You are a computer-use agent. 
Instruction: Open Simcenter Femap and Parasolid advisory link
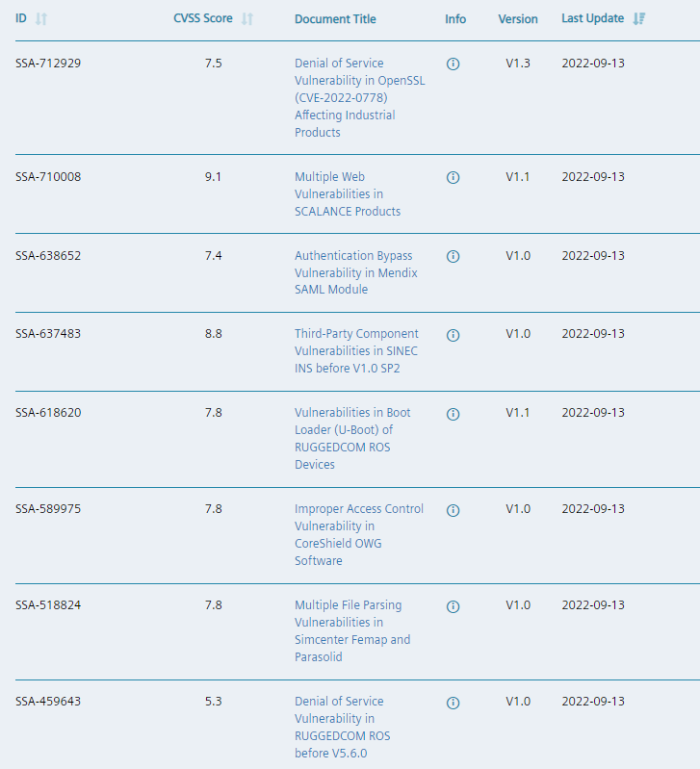point(351,630)
